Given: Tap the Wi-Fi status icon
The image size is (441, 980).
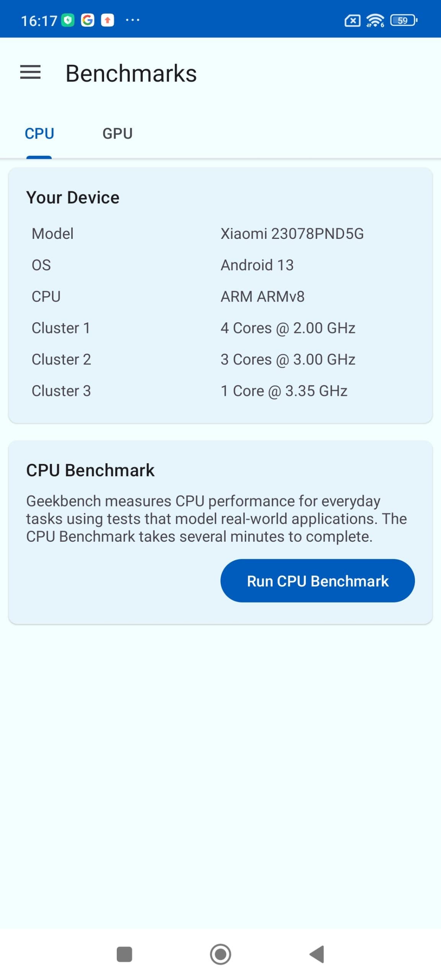Looking at the screenshot, I should point(375,20).
